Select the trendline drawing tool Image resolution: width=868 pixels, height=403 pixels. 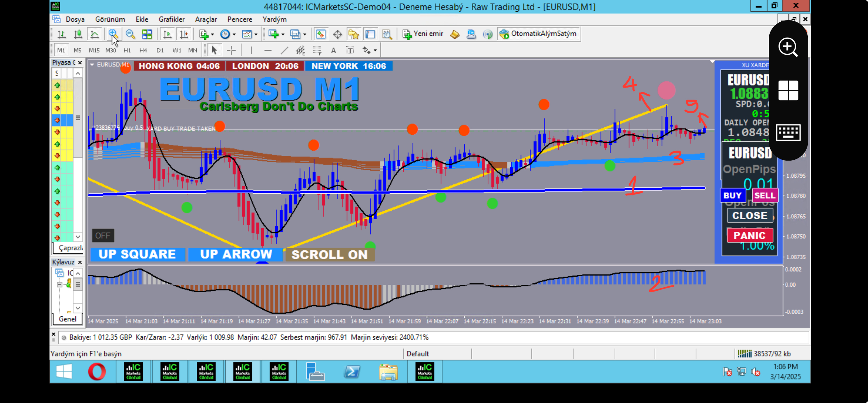click(284, 50)
